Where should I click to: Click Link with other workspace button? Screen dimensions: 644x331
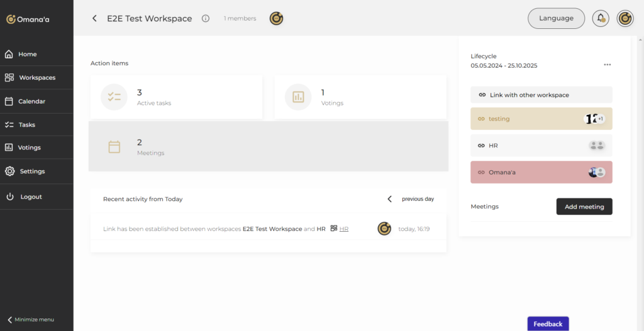pyautogui.click(x=541, y=95)
